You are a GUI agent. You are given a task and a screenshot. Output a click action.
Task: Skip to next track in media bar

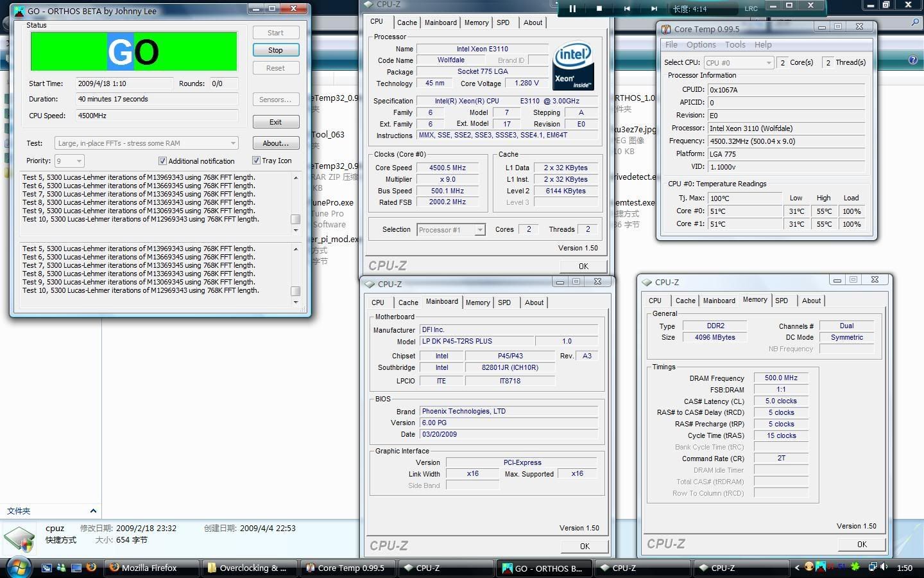click(x=654, y=8)
